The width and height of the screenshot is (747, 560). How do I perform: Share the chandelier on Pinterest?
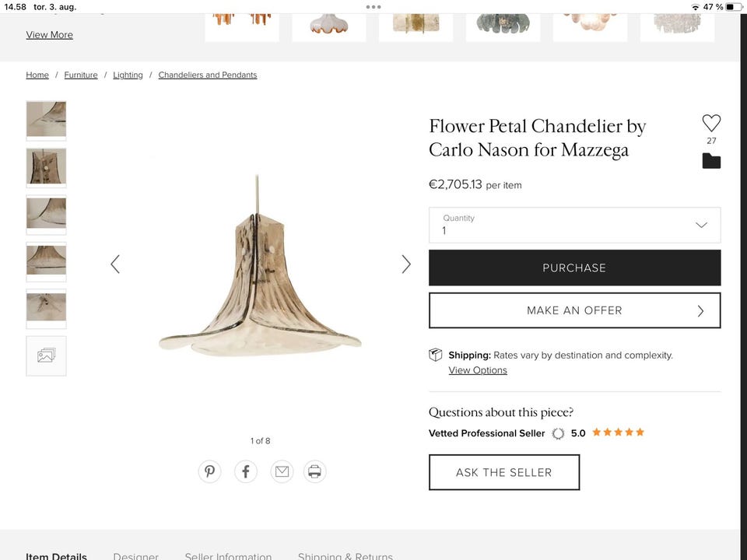[x=209, y=471]
